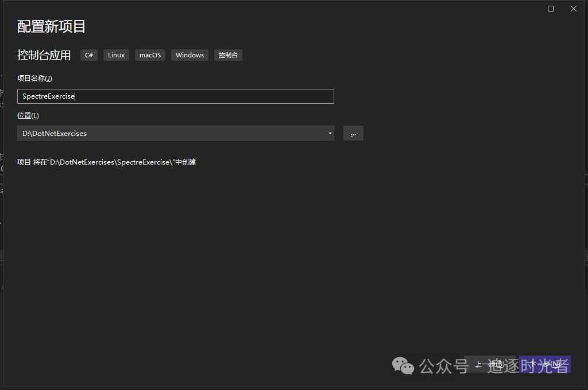
Task: Click the ... browse folder button
Action: pyautogui.click(x=353, y=132)
